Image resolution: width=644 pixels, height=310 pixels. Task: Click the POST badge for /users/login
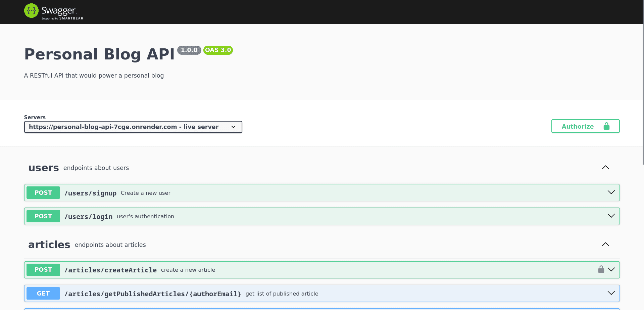coord(43,216)
